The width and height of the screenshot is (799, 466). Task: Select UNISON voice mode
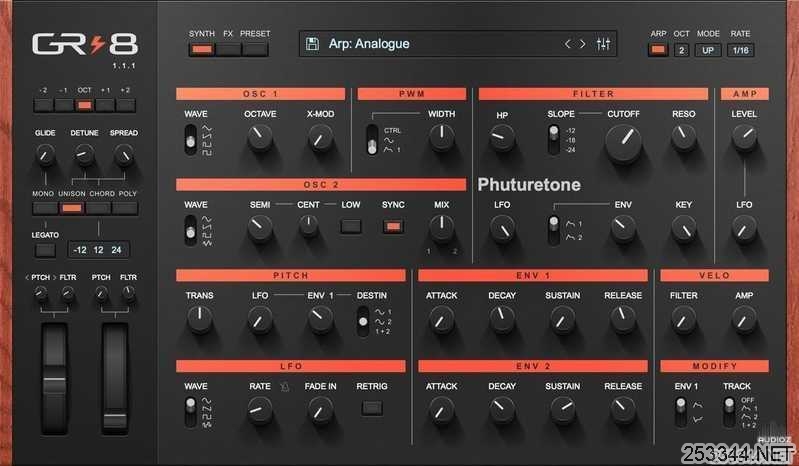pos(72,208)
